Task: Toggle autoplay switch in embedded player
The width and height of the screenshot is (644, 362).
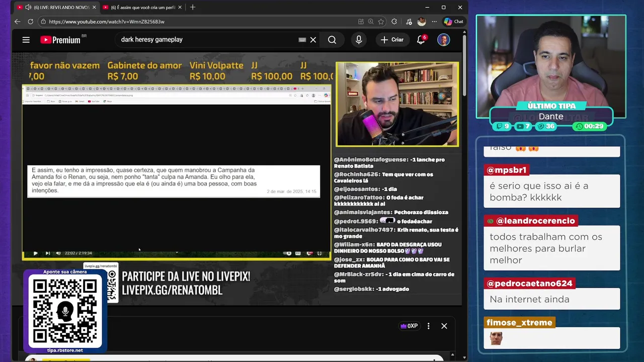Action: click(x=288, y=253)
